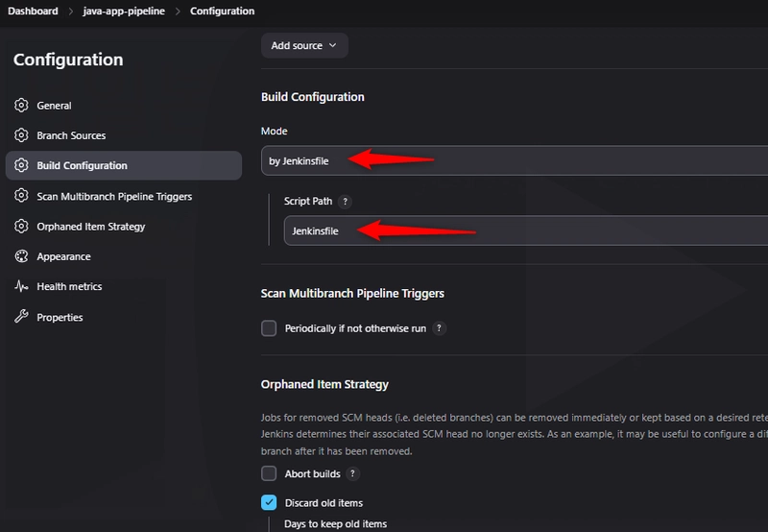Check the Abort builds checkbox

point(269,473)
